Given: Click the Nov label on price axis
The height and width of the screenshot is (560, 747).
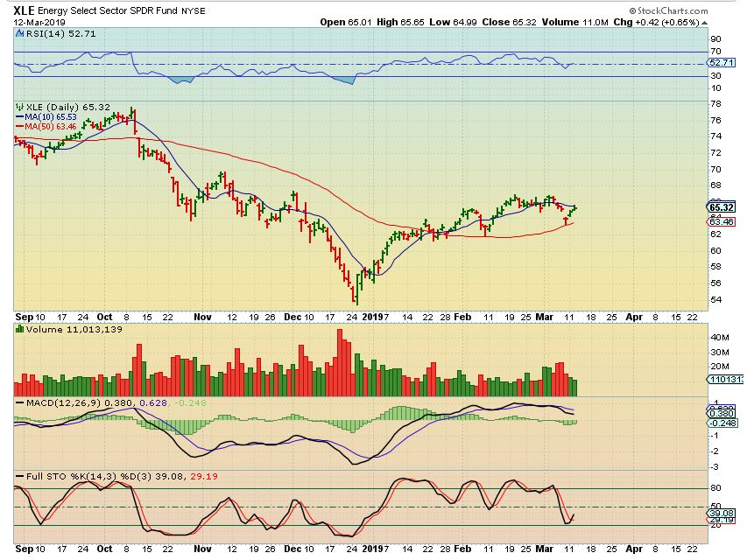Looking at the screenshot, I should (x=202, y=317).
